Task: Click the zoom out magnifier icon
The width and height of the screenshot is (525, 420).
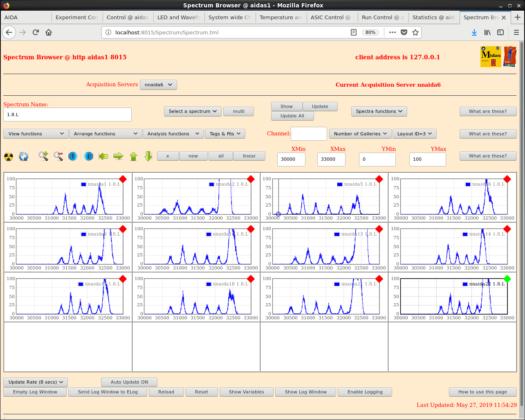Action: tap(58, 156)
